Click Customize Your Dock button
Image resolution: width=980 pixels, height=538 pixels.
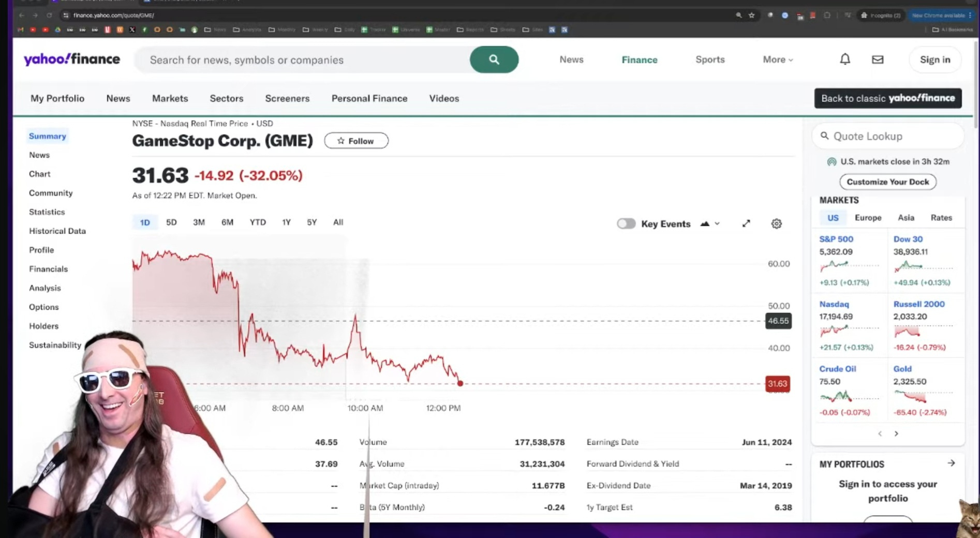coord(888,182)
